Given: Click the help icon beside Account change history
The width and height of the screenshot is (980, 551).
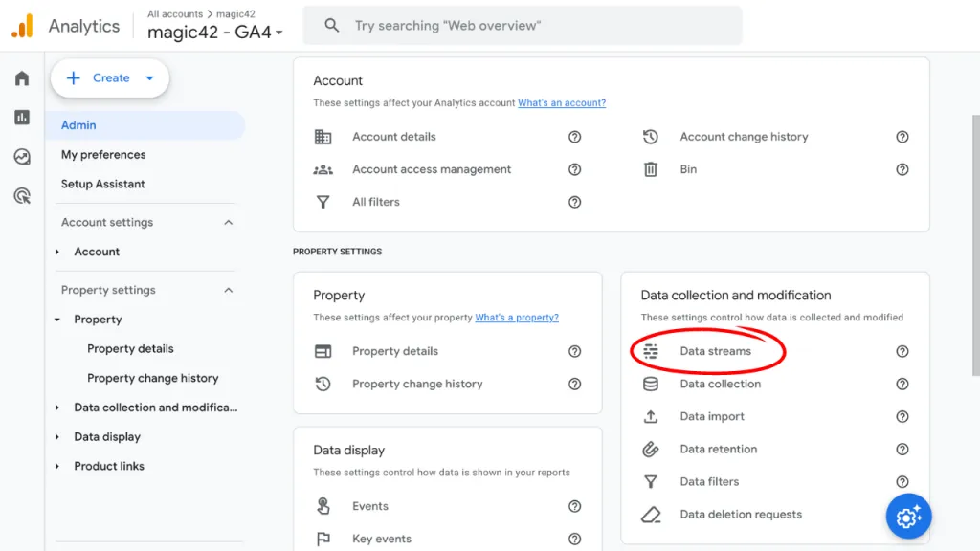Looking at the screenshot, I should (902, 137).
